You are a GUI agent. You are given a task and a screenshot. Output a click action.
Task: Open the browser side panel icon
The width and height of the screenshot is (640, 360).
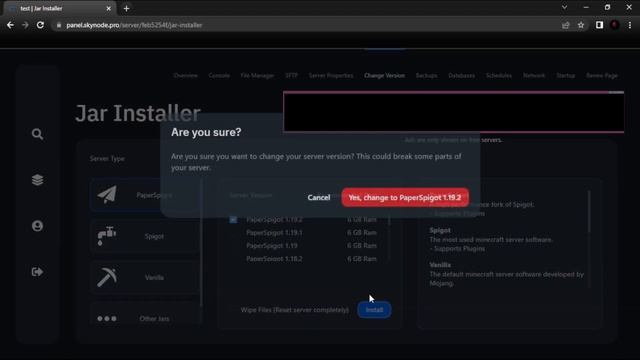click(x=599, y=25)
